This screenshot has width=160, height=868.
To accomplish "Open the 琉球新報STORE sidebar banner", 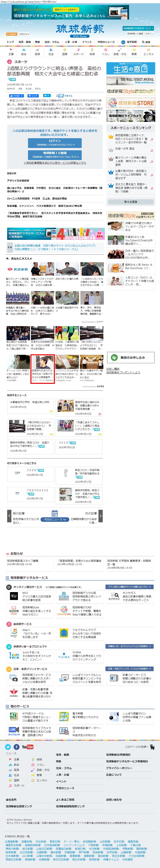I will [x=131, y=103].
